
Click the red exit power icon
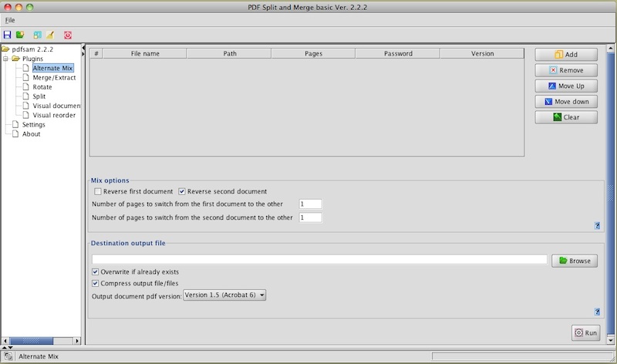coord(68,35)
